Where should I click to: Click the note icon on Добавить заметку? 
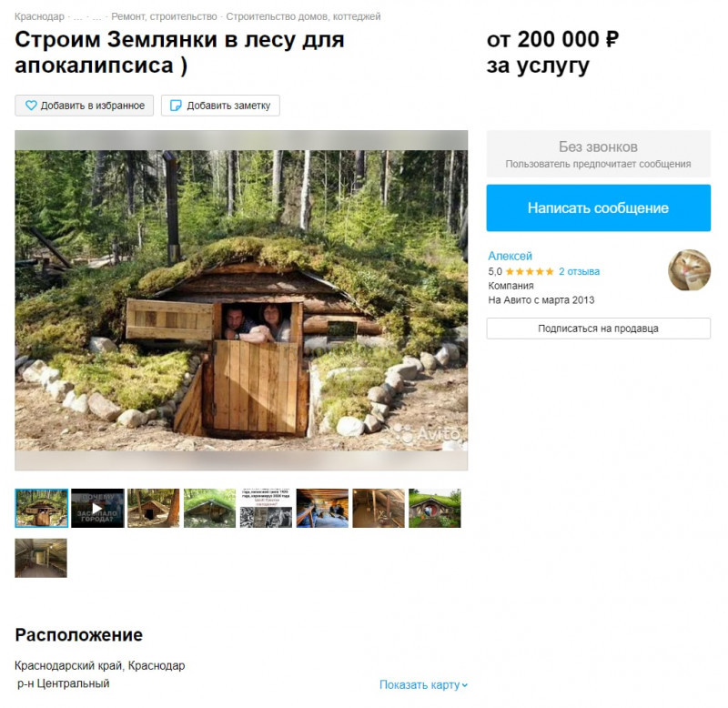point(176,106)
